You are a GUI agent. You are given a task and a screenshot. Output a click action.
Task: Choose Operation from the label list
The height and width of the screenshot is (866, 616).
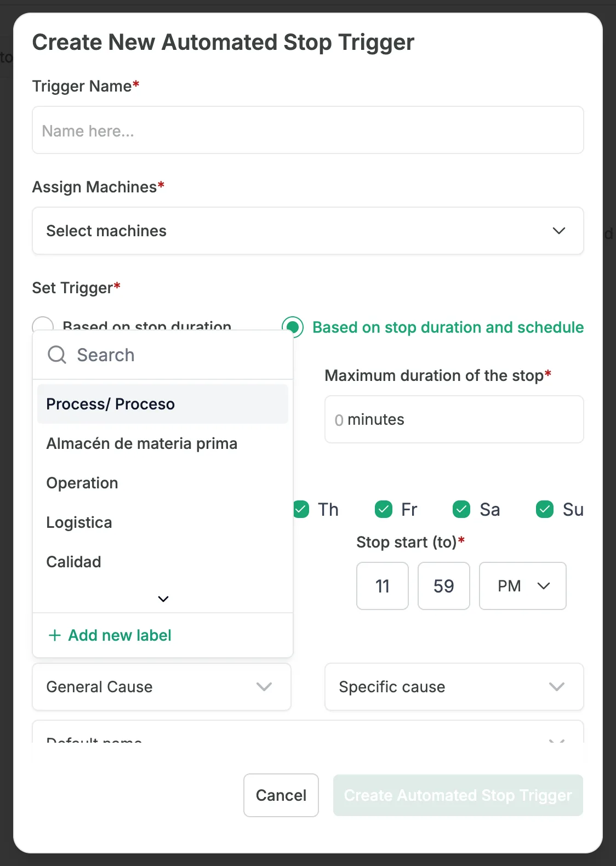(x=163, y=483)
